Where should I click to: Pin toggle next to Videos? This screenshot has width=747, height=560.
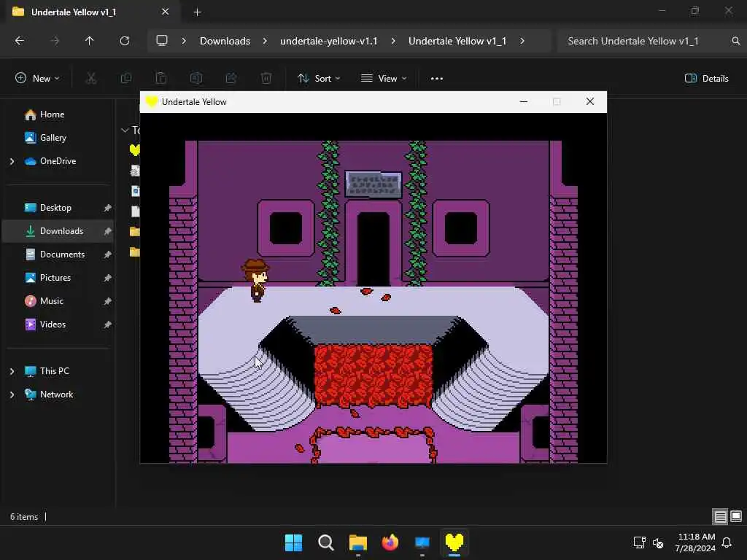click(x=108, y=324)
